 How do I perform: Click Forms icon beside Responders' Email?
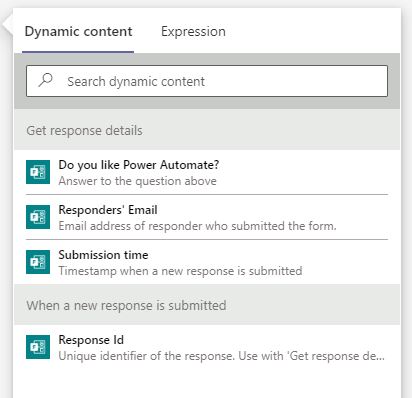[x=38, y=217]
